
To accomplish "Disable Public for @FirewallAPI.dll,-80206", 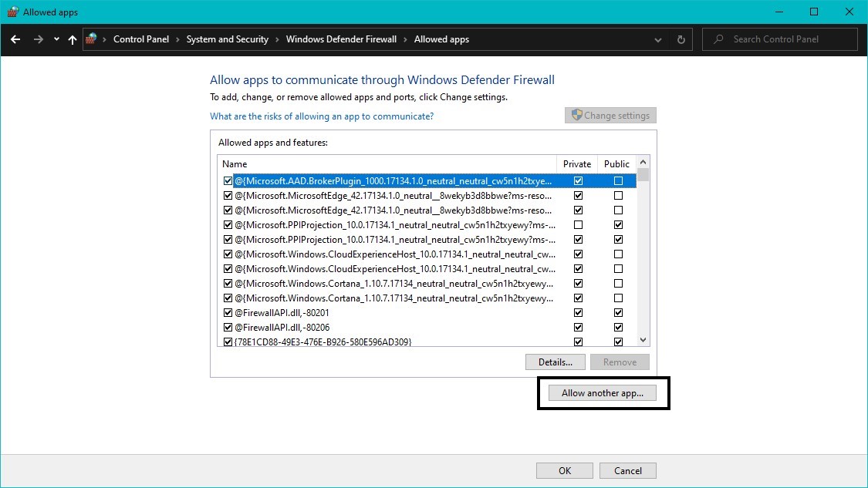I will tap(618, 328).
